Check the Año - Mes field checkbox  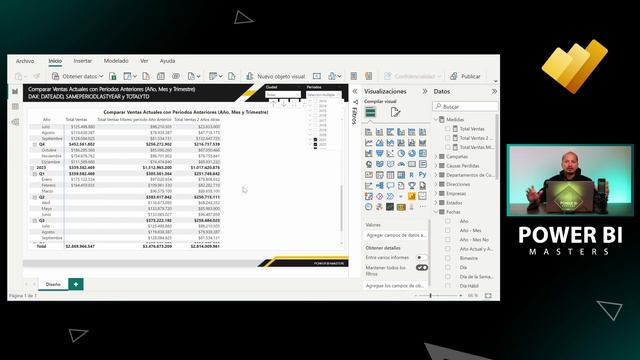click(448, 231)
